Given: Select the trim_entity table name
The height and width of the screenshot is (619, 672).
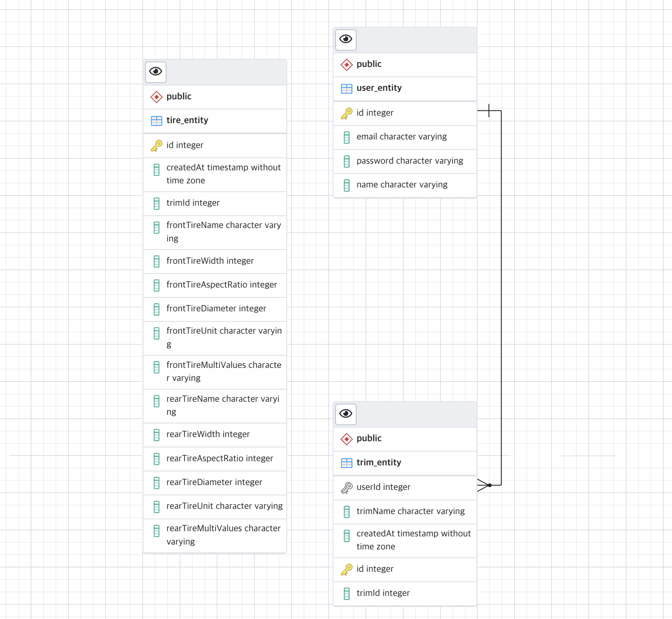Looking at the screenshot, I should 379,462.
